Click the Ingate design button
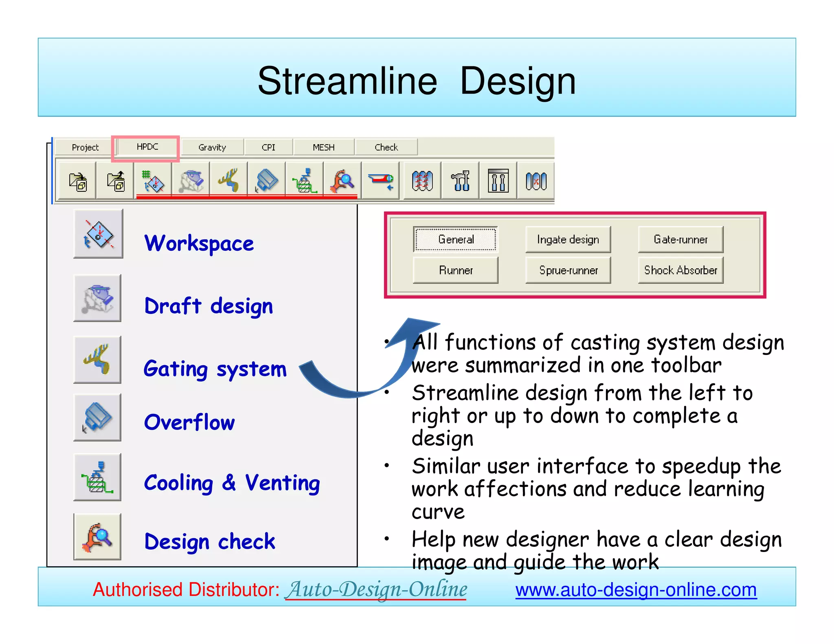The image size is (834, 644). 568,239
